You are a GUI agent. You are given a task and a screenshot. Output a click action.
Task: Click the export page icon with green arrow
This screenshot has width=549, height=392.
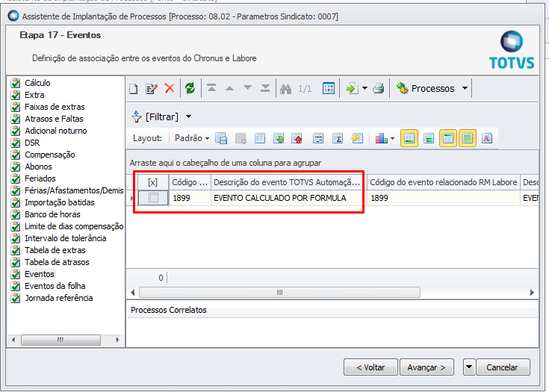pos(353,88)
